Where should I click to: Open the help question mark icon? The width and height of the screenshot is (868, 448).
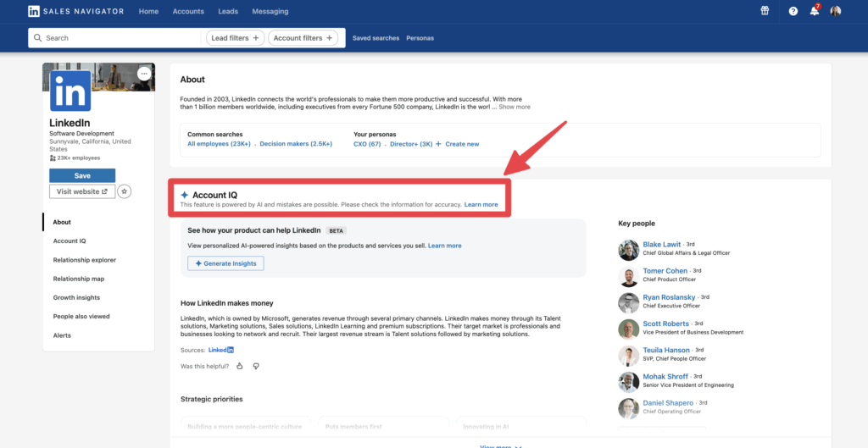click(x=793, y=11)
